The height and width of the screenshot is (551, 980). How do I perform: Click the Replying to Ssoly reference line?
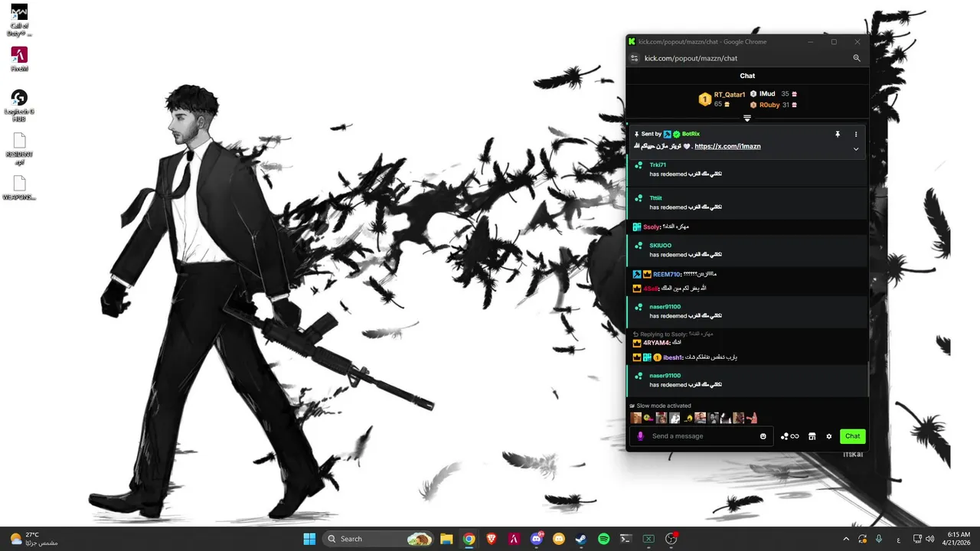tap(672, 334)
